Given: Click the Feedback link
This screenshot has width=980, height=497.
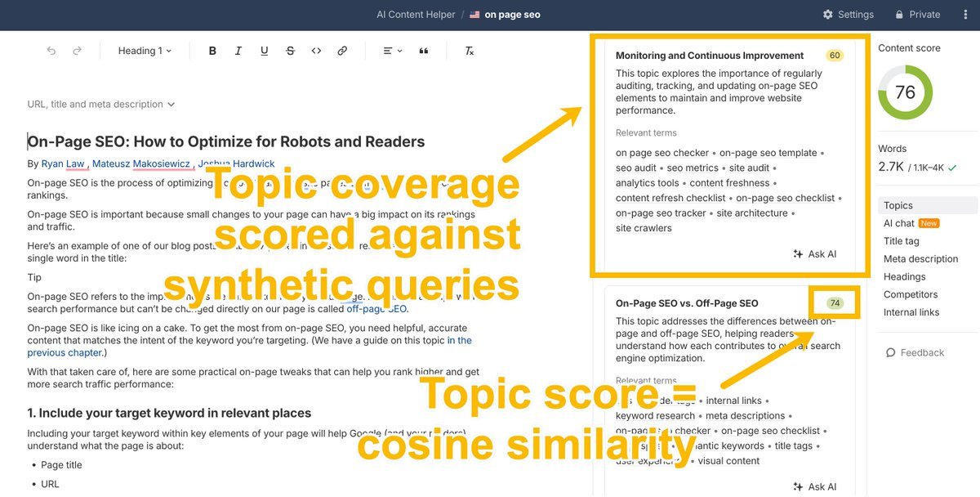Looking at the screenshot, I should click(x=915, y=352).
